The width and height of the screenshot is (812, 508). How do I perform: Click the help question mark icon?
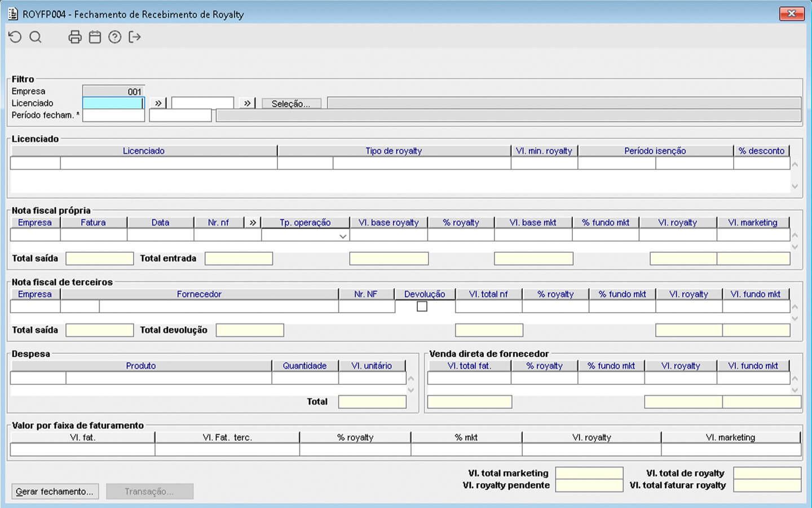click(x=114, y=37)
